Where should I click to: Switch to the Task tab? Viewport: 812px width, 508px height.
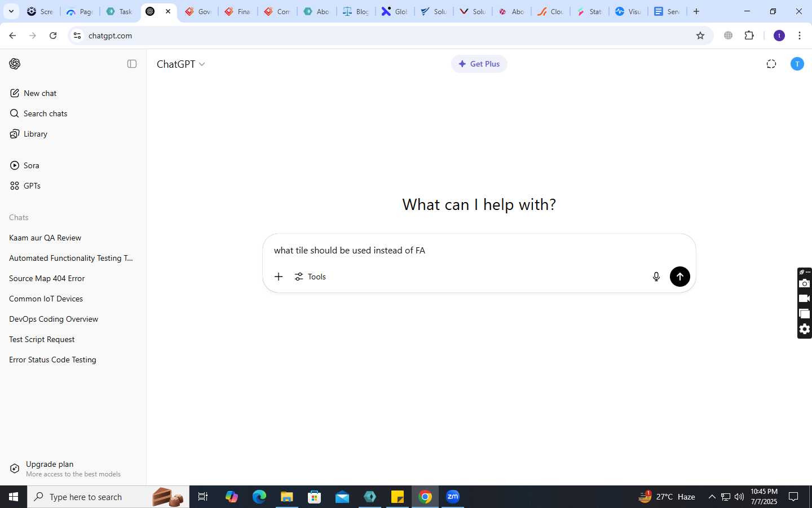(x=119, y=11)
